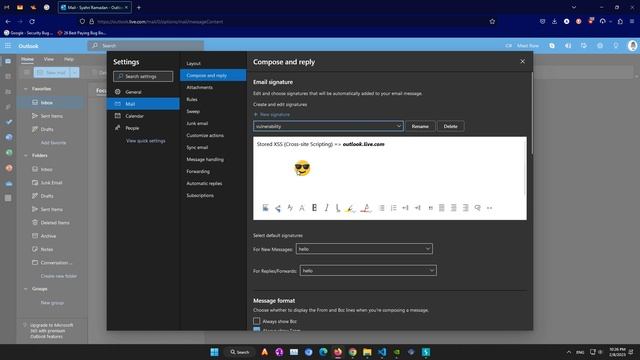Pick font color in signature toolbar
The image size is (640, 360).
366,208
